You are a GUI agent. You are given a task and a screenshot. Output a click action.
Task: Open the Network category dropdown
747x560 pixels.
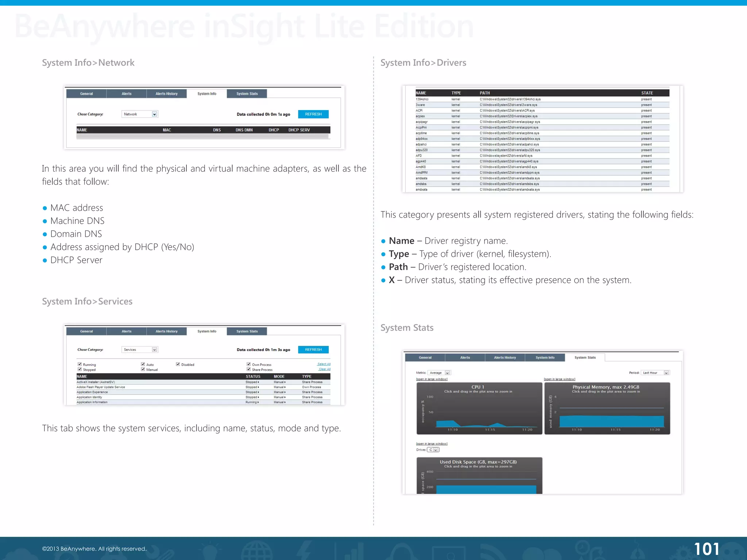154,114
